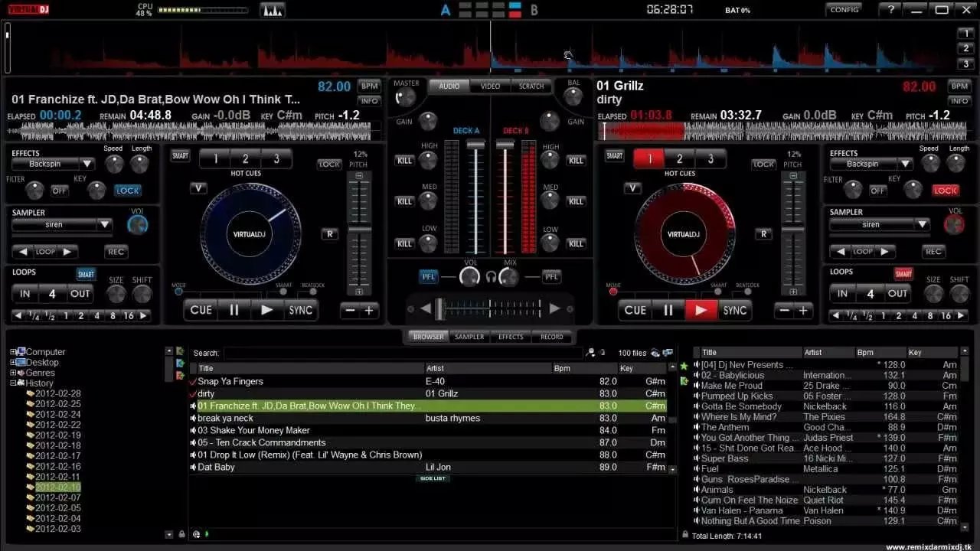Open the siren sampler dropdown on deck A

tap(105, 224)
